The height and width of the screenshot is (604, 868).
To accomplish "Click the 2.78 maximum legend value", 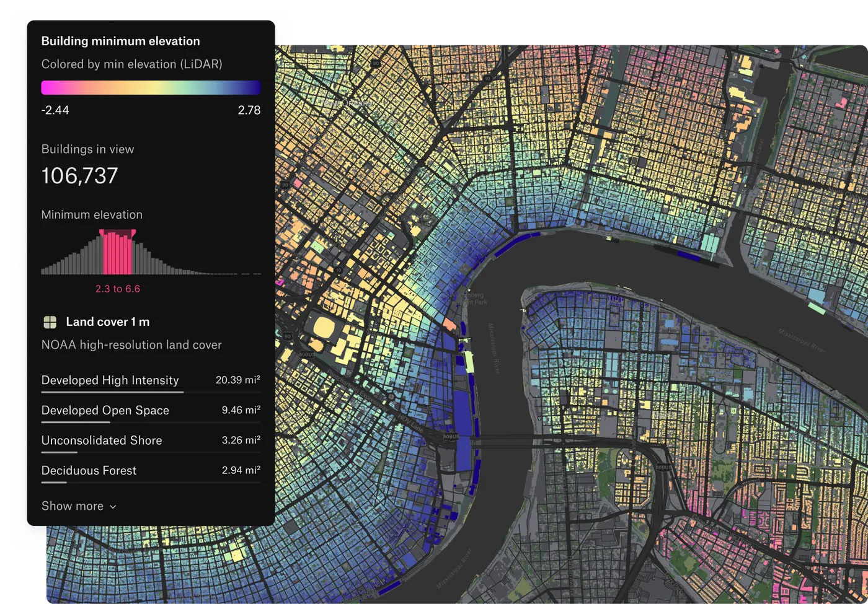I will pyautogui.click(x=249, y=110).
